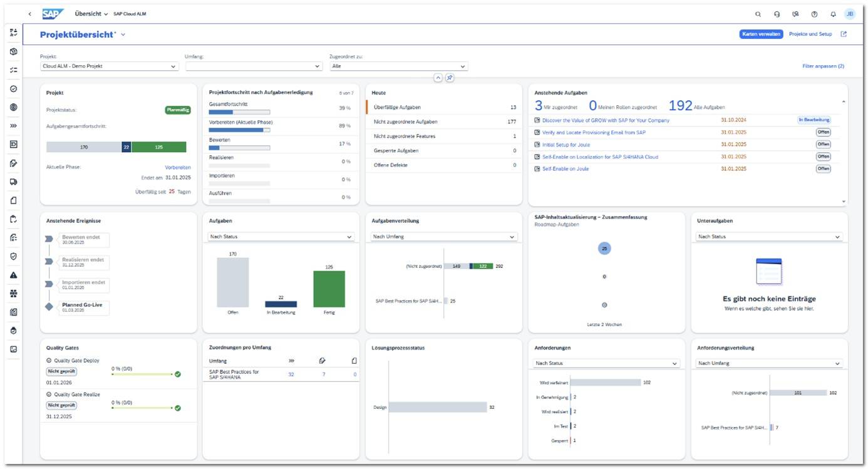Open the warning triangle icon in sidebar
Screen dimensions: 868x469
13,275
